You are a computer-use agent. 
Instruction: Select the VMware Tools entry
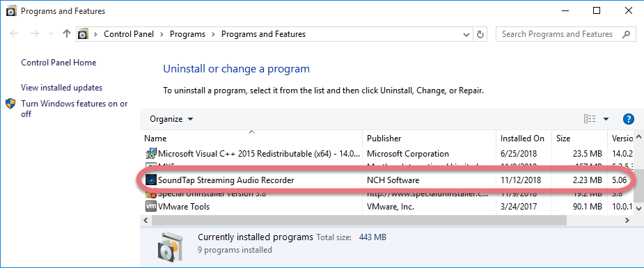388,207
